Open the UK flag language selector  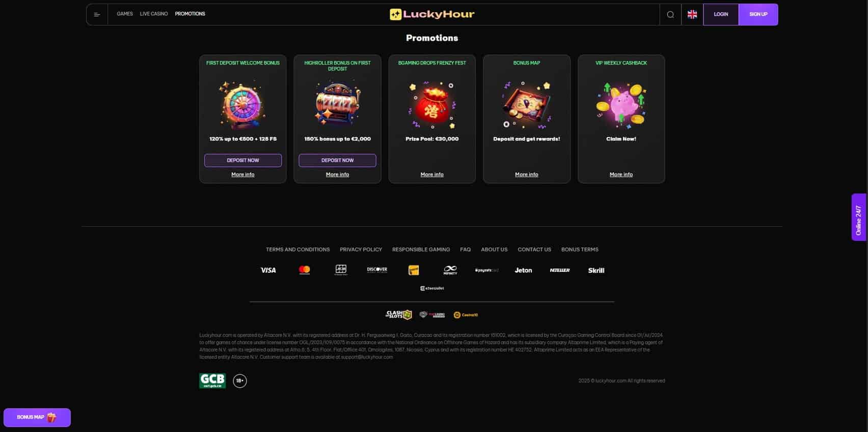coord(692,14)
